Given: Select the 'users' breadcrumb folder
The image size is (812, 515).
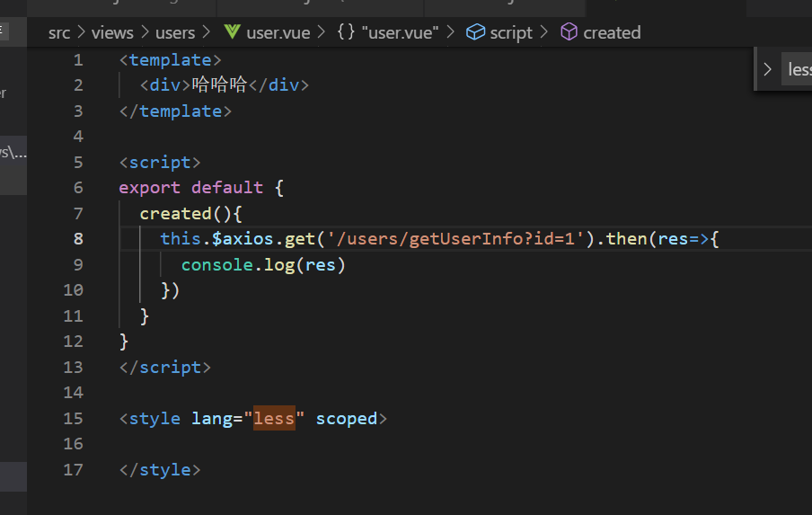Looking at the screenshot, I should (175, 32).
